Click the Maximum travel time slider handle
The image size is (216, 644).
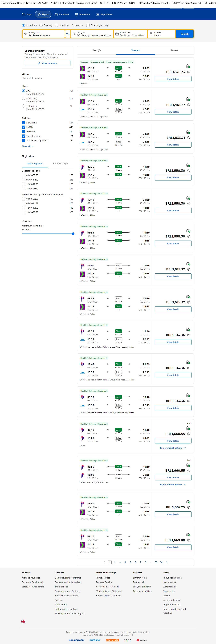[73, 234]
